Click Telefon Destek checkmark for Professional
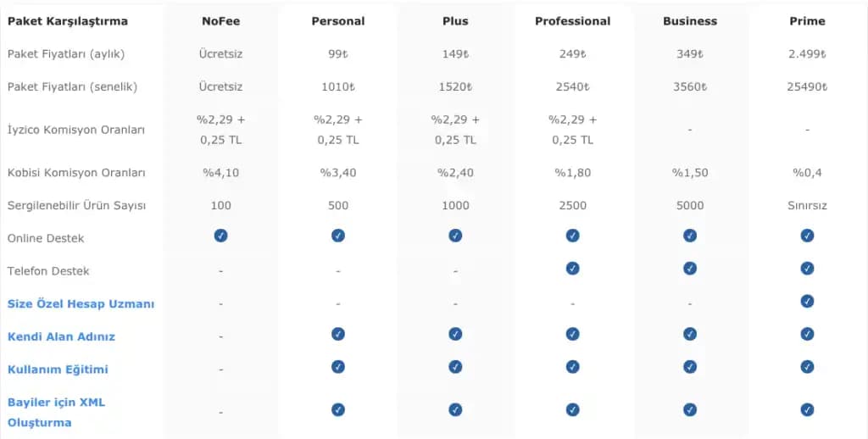868x439 pixels. pos(572,269)
